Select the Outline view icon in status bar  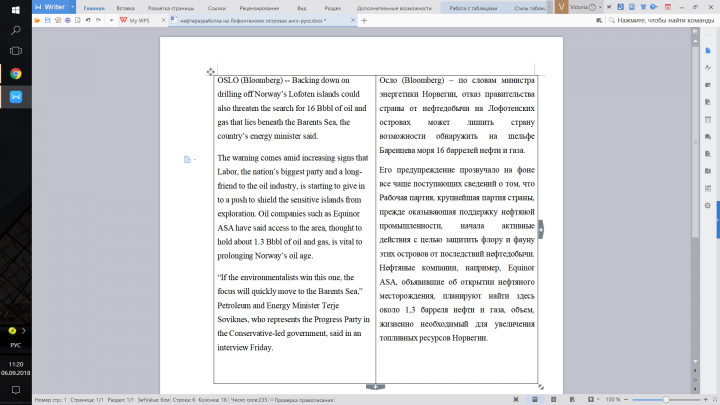553,399
